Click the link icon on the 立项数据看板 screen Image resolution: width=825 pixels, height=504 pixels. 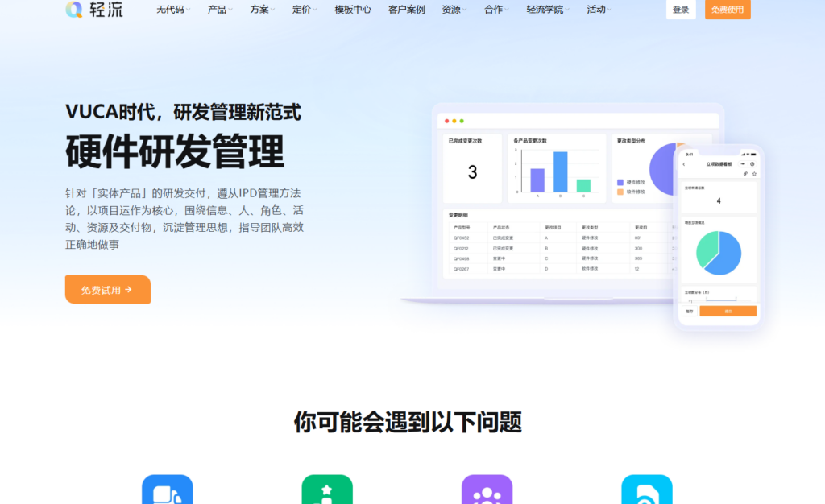click(x=746, y=174)
